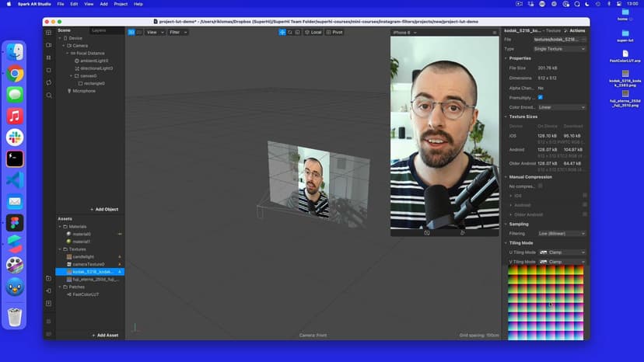Open the Music app in the Dock
Screen dimensions: 644x362
15,117
